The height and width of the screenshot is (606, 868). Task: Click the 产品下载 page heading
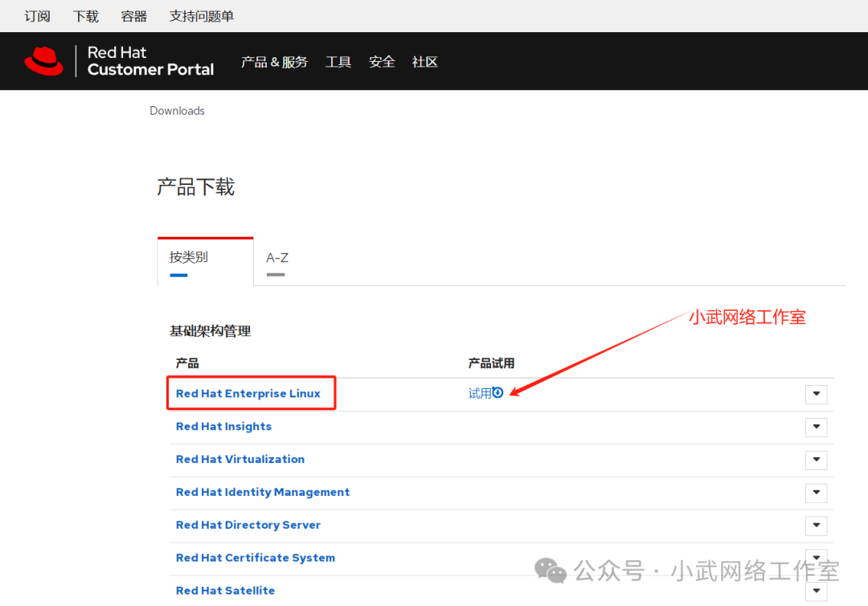click(x=196, y=187)
